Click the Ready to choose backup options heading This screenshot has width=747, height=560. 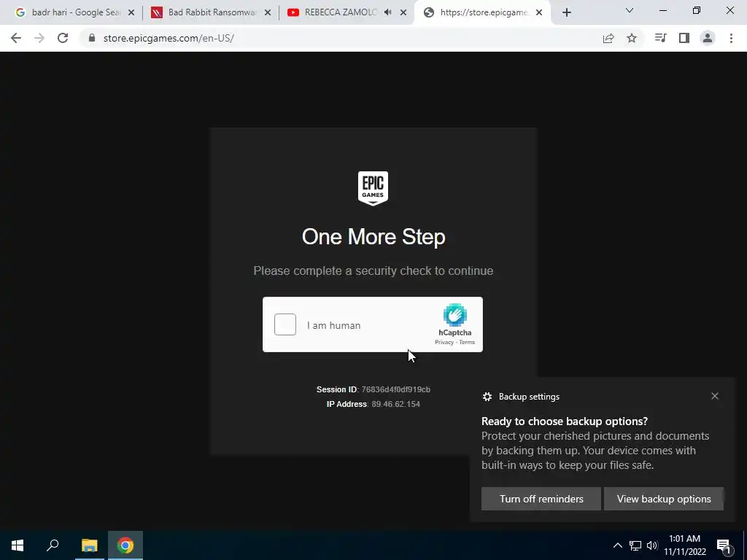pos(565,421)
